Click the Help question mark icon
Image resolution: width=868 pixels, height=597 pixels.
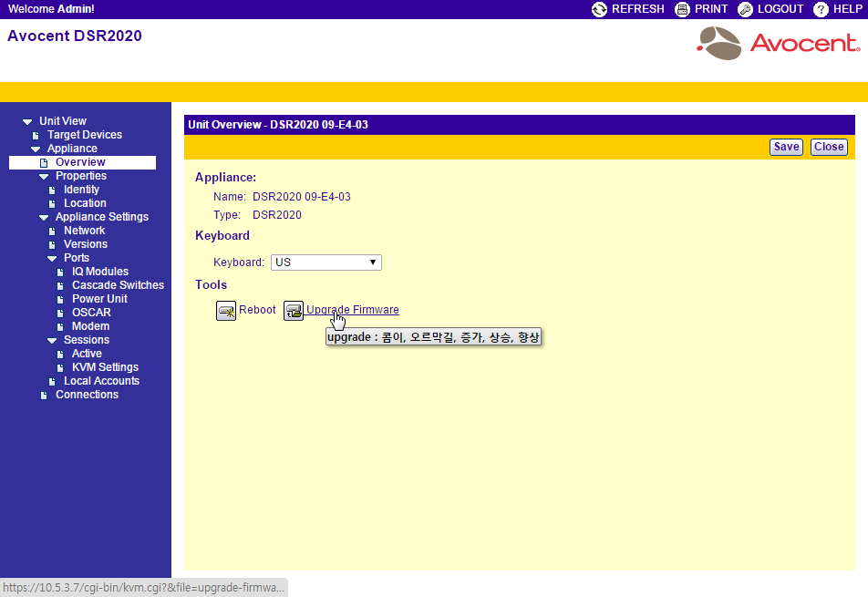[x=821, y=9]
